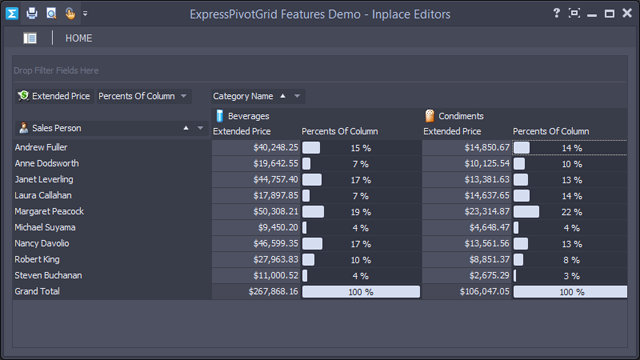
Task: Click Andrew Fuller's Condiments 14 % focused cell
Action: tap(570, 148)
